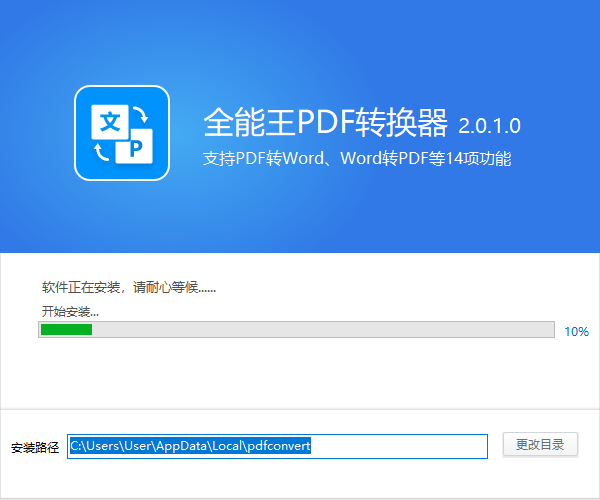Click the 软件正在安装，请耐心等候 message
This screenshot has width=600, height=500.
tap(129, 287)
